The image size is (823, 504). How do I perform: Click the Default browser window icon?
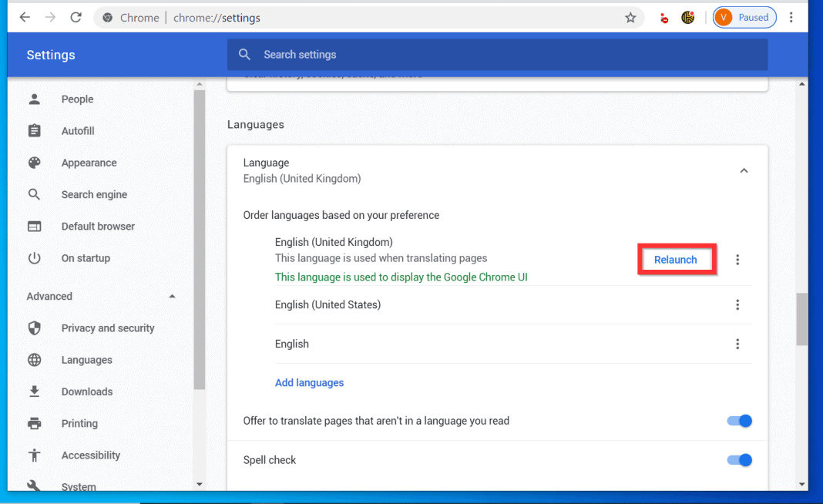tap(34, 227)
